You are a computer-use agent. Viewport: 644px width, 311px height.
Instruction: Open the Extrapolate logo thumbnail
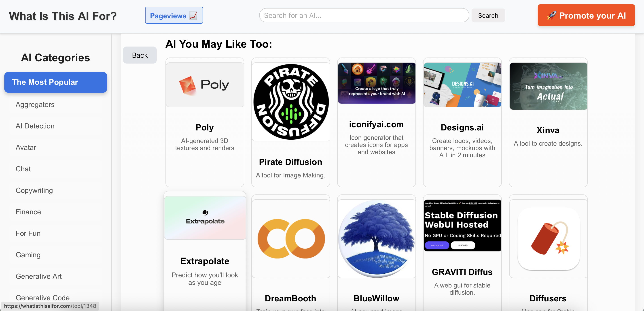click(x=205, y=218)
